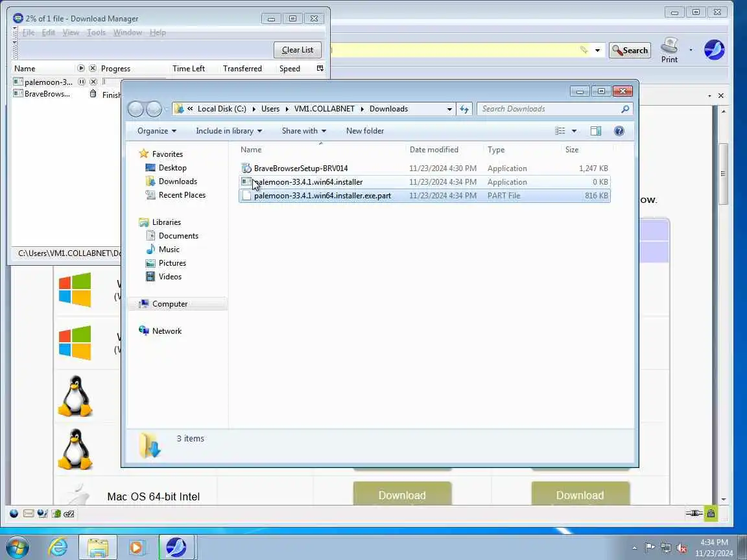
Task: Open the view options dropdown arrow in Explorer
Action: pos(574,131)
